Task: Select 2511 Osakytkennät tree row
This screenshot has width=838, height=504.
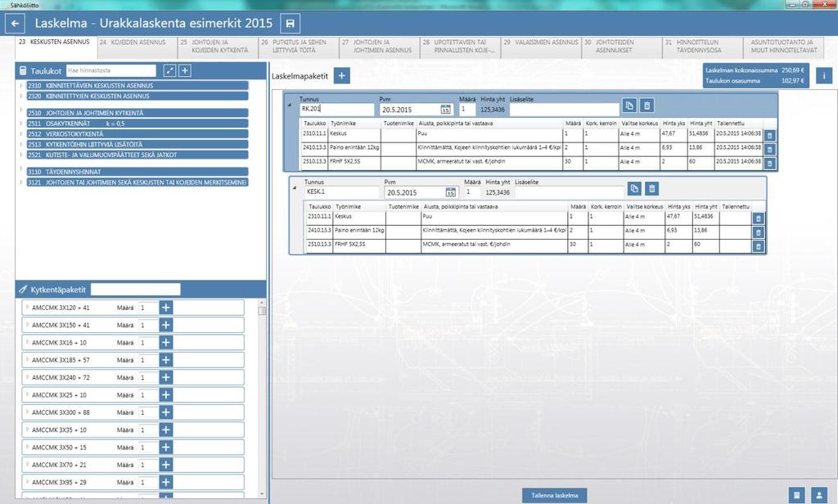Action: 137,124
